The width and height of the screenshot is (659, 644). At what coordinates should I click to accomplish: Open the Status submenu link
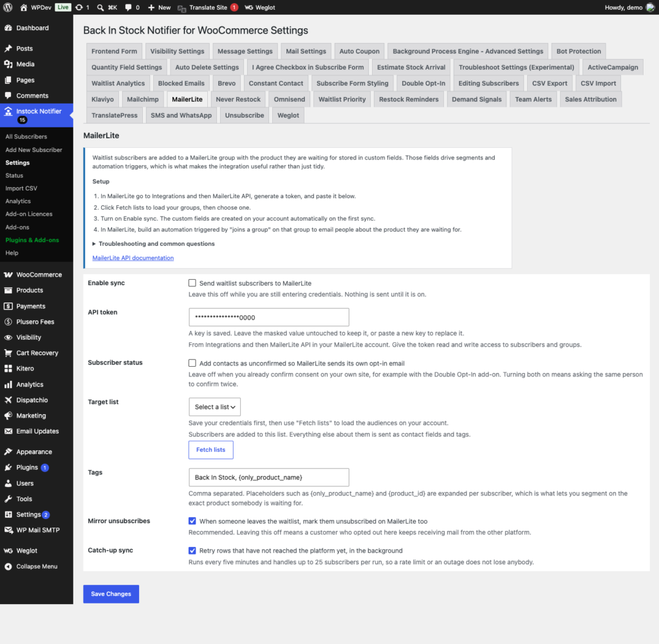coord(14,175)
